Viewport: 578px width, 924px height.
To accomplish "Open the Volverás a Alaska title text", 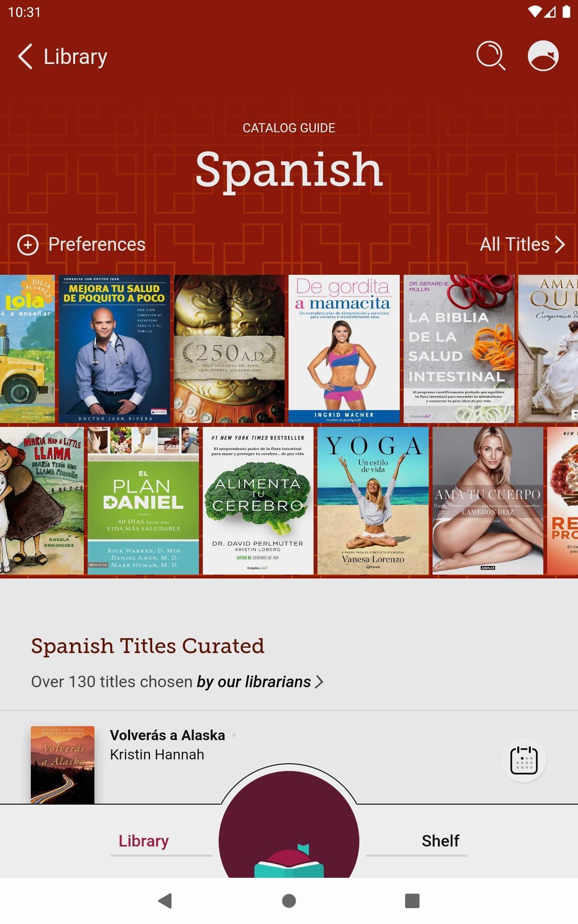I will [167, 735].
